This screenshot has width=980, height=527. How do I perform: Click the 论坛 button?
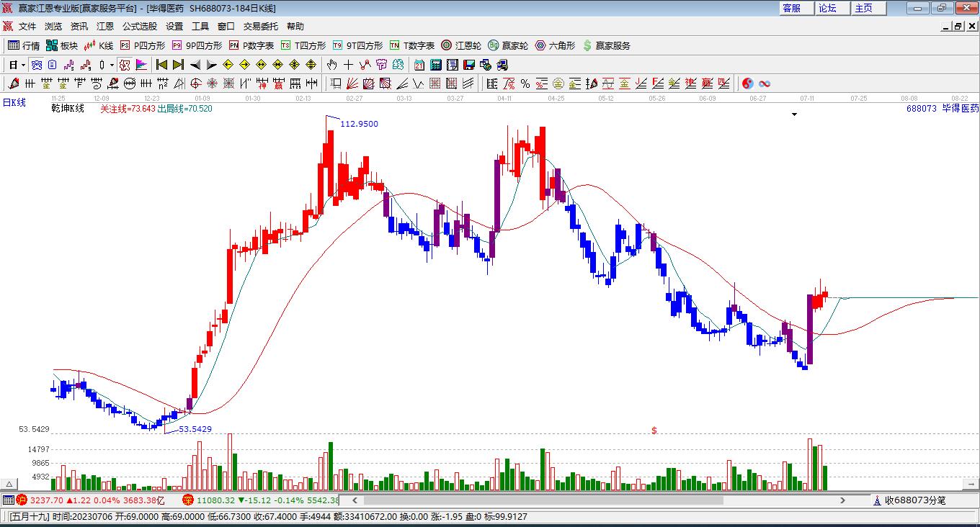[832, 8]
